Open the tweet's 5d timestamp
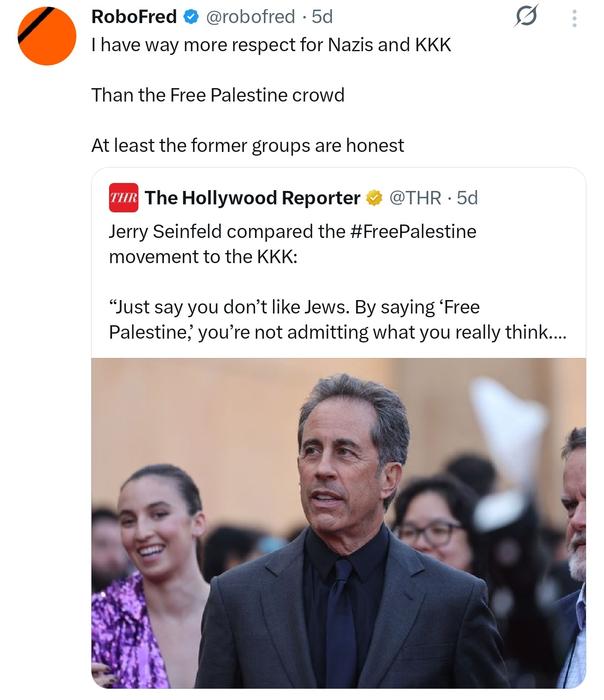Viewport: 604px width, 700px height. click(x=322, y=17)
